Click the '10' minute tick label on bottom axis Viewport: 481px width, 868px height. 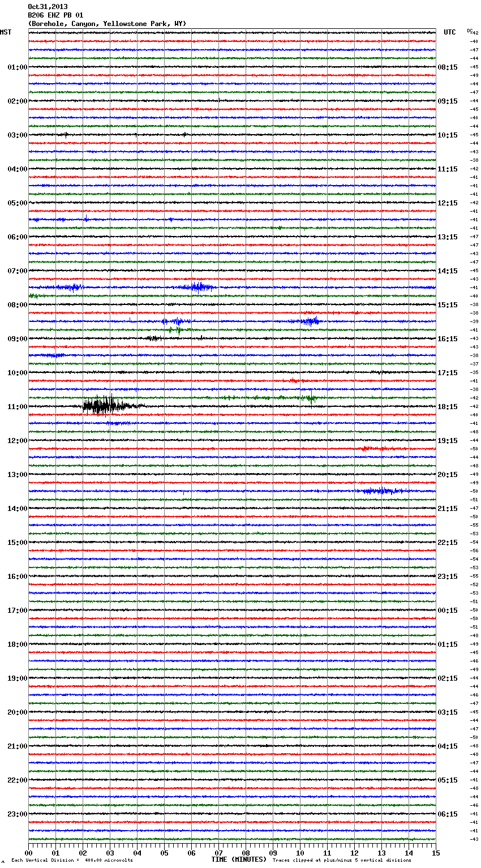[300, 853]
